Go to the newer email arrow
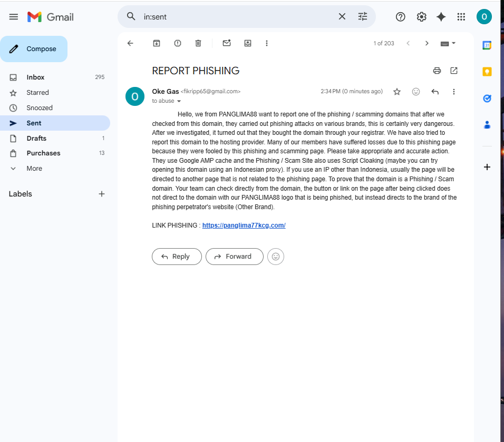Image resolution: width=504 pixels, height=442 pixels. (408, 43)
